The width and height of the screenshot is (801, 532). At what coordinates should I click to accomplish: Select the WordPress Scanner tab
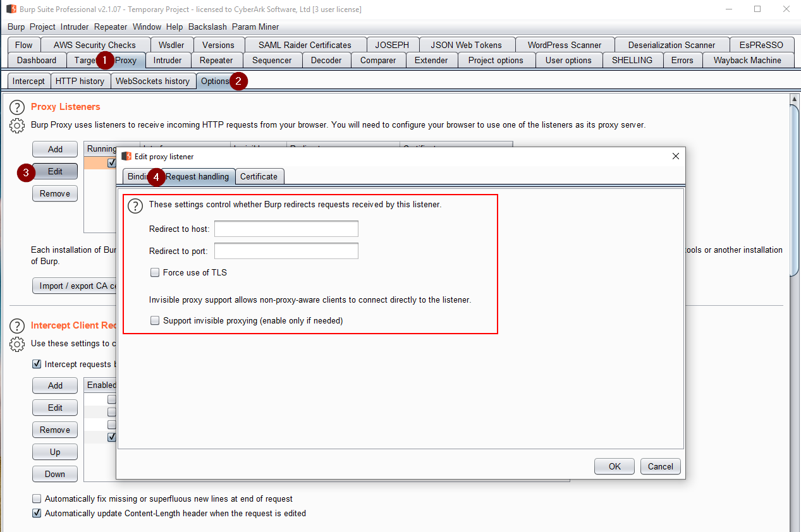pos(564,45)
